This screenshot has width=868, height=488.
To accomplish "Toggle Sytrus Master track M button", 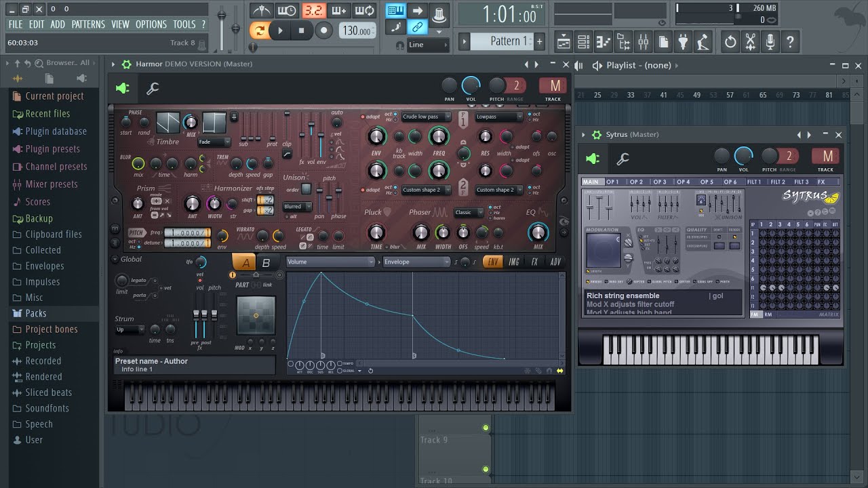I will click(827, 157).
